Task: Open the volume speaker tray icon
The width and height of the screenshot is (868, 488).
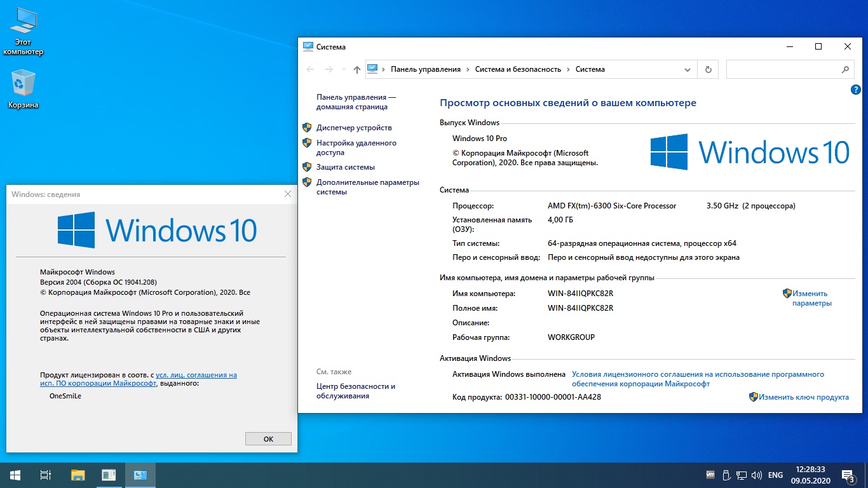Action: click(x=757, y=475)
